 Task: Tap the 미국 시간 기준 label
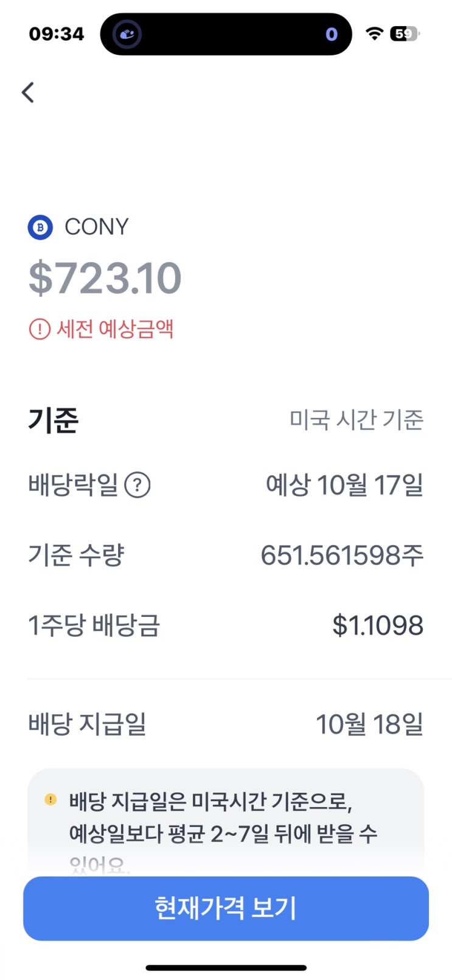(356, 419)
